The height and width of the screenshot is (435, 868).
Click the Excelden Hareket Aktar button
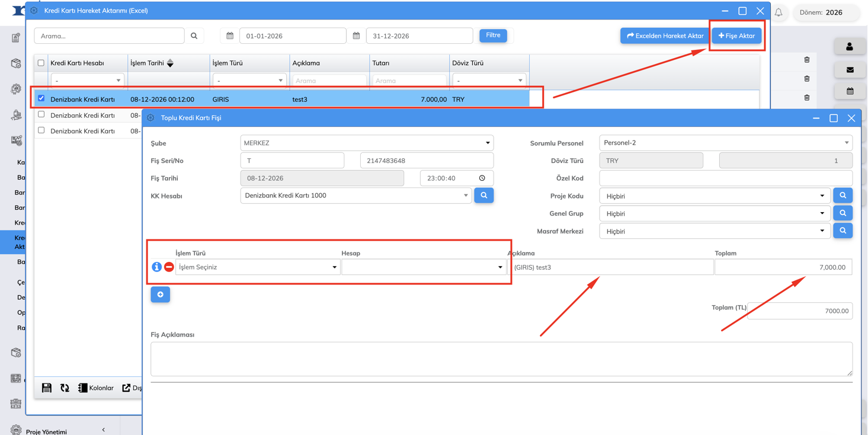click(665, 36)
